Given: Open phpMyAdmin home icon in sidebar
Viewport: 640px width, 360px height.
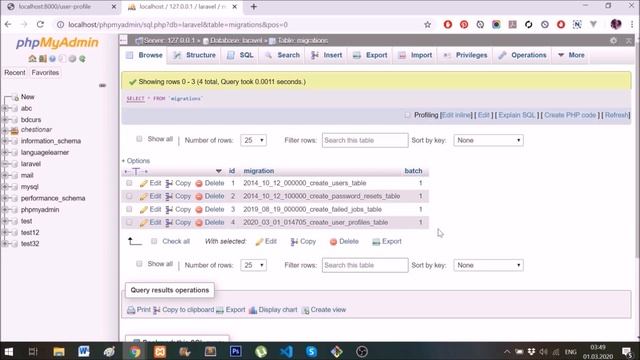Looking at the screenshot, I should tap(32, 59).
